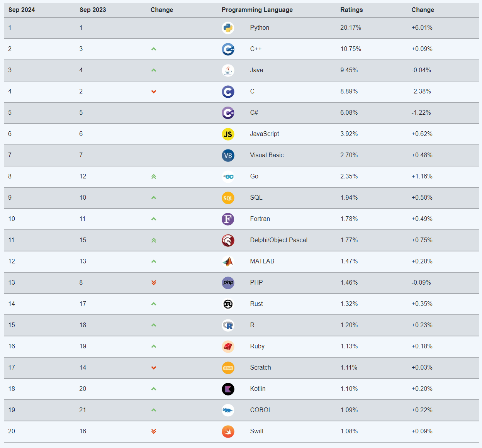
Task: Click the orange SQL icon
Action: click(x=228, y=198)
